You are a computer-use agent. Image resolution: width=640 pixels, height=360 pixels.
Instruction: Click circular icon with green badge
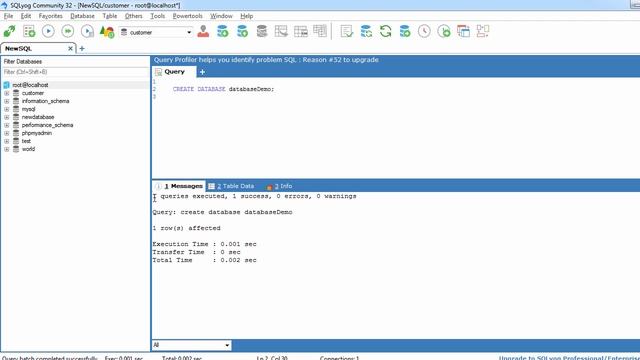[x=444, y=31]
